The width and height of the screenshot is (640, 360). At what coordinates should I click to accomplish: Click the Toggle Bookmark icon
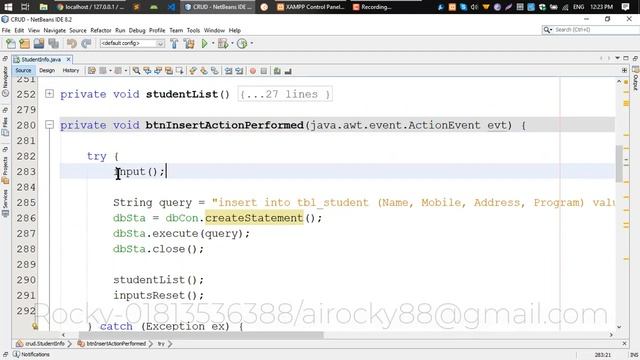[215, 71]
